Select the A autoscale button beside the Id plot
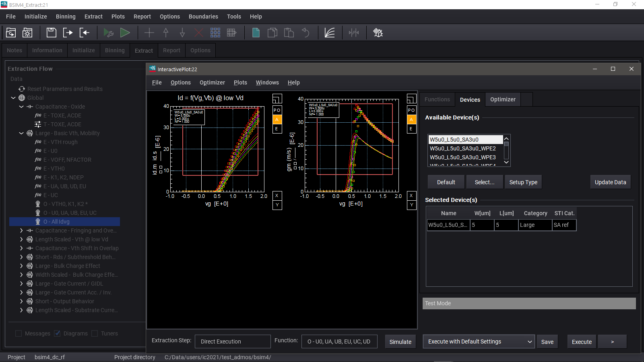644x362 pixels. tap(277, 119)
